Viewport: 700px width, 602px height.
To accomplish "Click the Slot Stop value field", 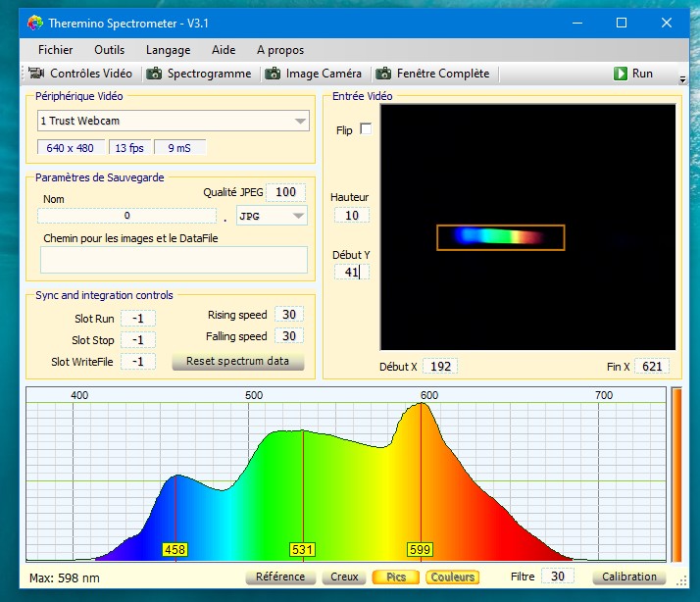I will coord(138,340).
